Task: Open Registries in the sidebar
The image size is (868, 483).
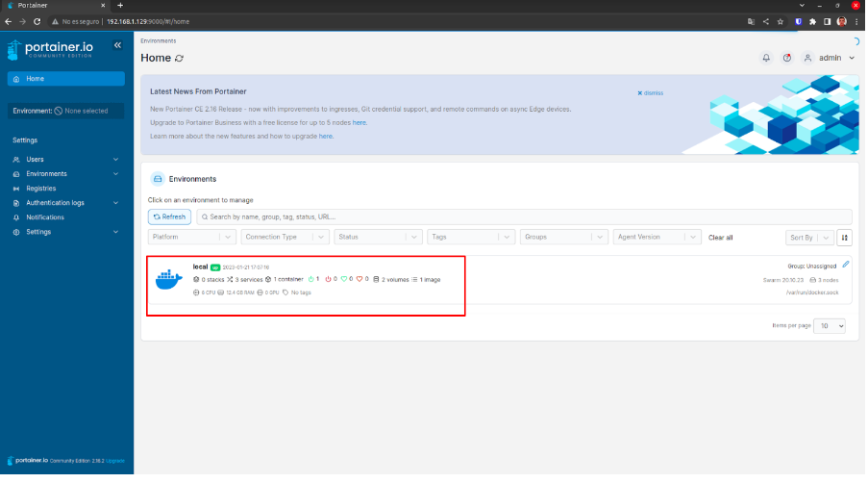Action: click(41, 189)
